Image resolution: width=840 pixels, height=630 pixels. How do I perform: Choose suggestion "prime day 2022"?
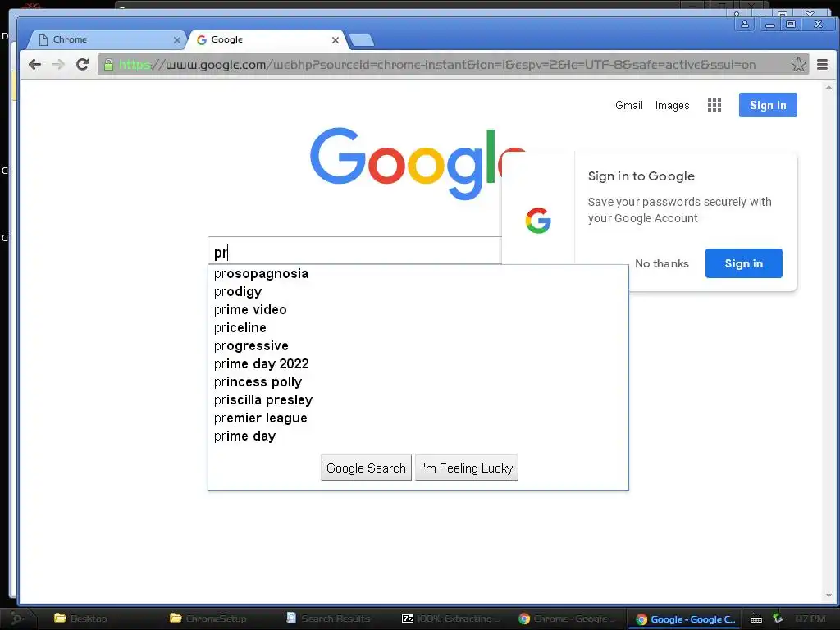pos(418,363)
